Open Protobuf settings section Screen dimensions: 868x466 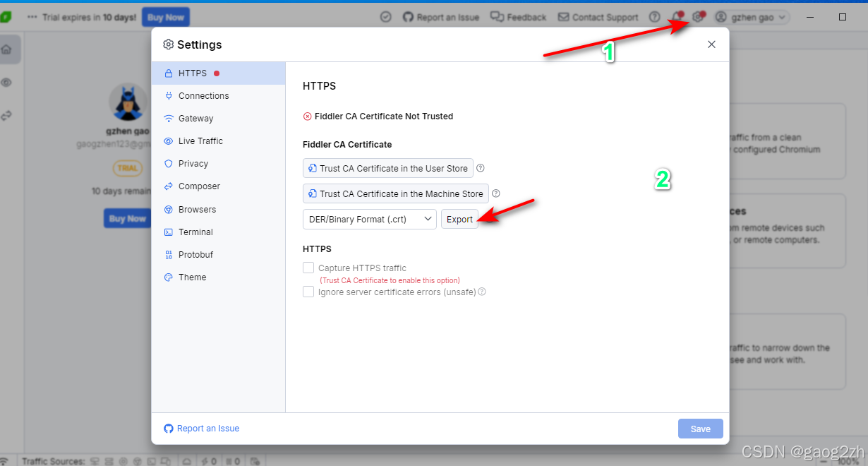(x=219, y=254)
